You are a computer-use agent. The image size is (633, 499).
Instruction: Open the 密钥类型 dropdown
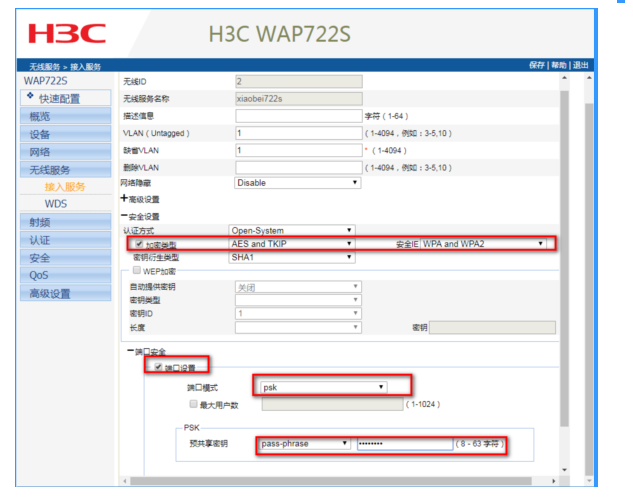[298, 300]
